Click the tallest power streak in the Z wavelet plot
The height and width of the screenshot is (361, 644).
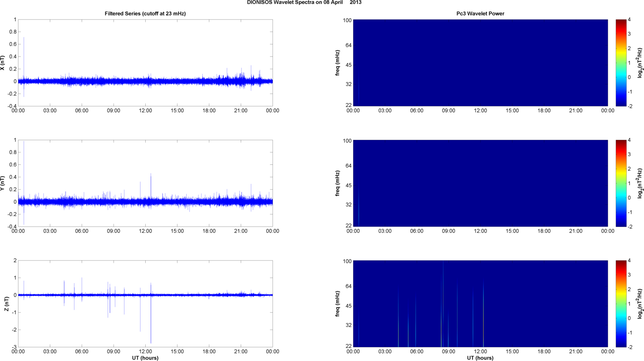pos(443,304)
